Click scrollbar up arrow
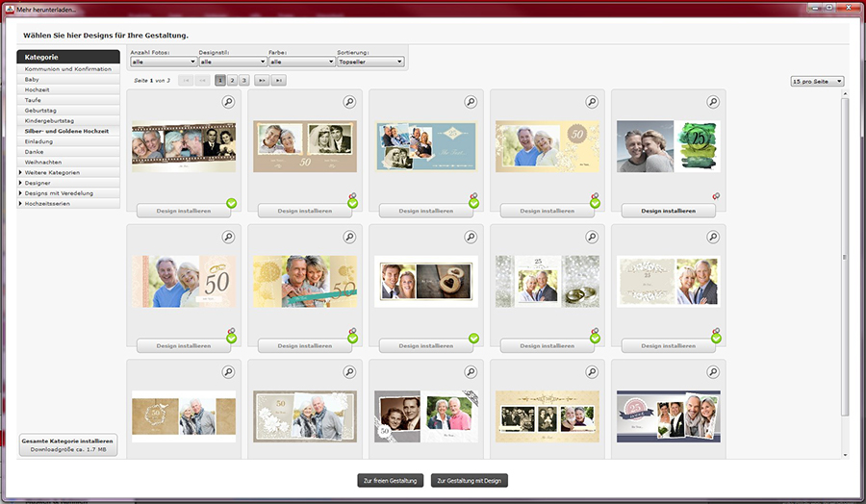This screenshot has width=866, height=504. 845,94
